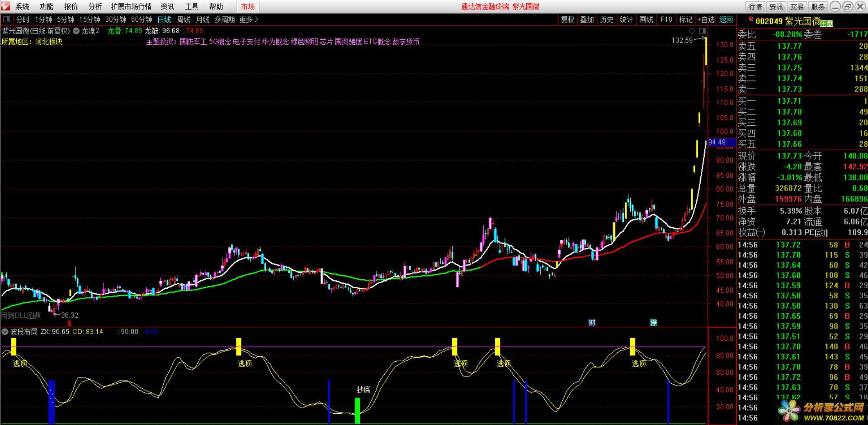
Task: Select the 日线 daily period
Action: pos(164,19)
